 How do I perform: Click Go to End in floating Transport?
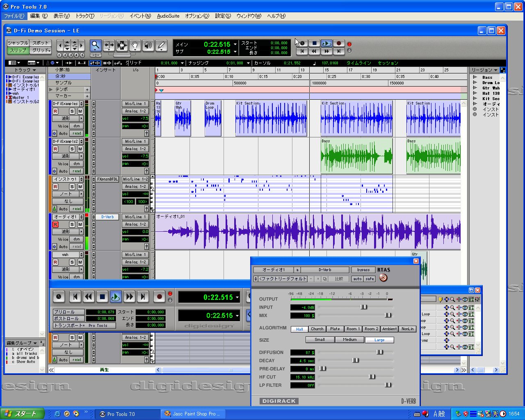click(x=143, y=297)
